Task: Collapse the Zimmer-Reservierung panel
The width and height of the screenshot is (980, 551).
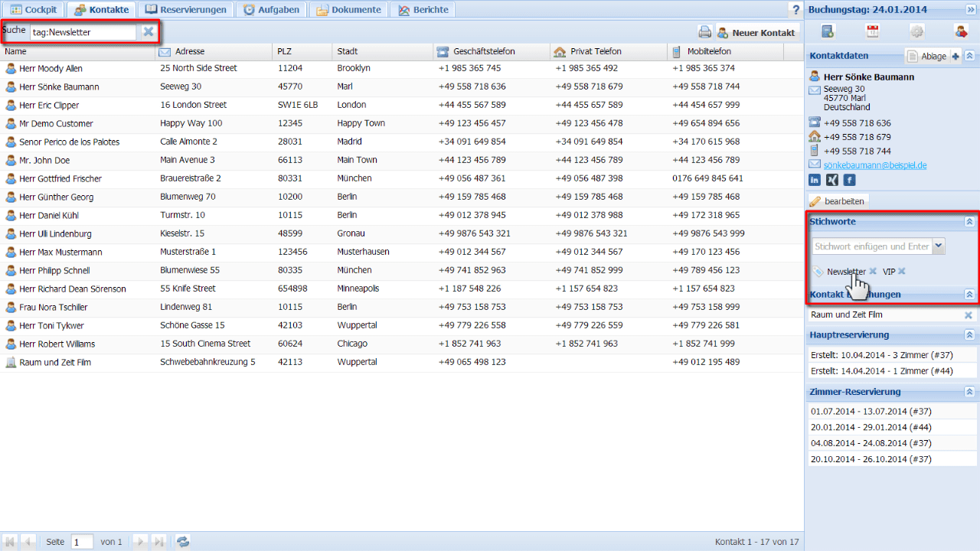Action: coord(969,392)
